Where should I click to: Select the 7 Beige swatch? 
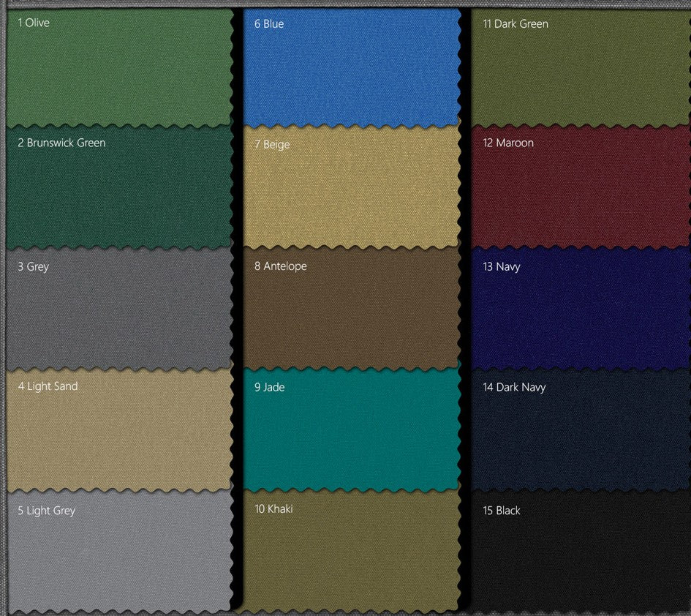pos(352,188)
